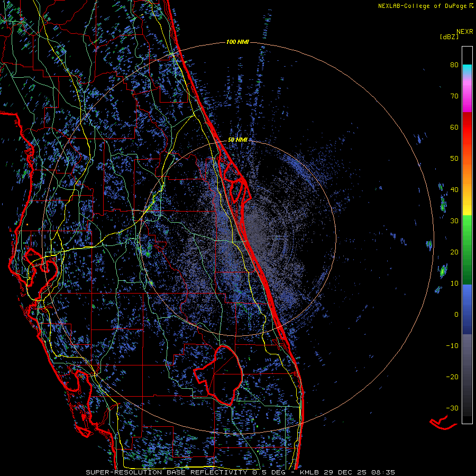Click the 80 dBZ scale value
The width and height of the screenshot is (476, 476).
click(454, 65)
